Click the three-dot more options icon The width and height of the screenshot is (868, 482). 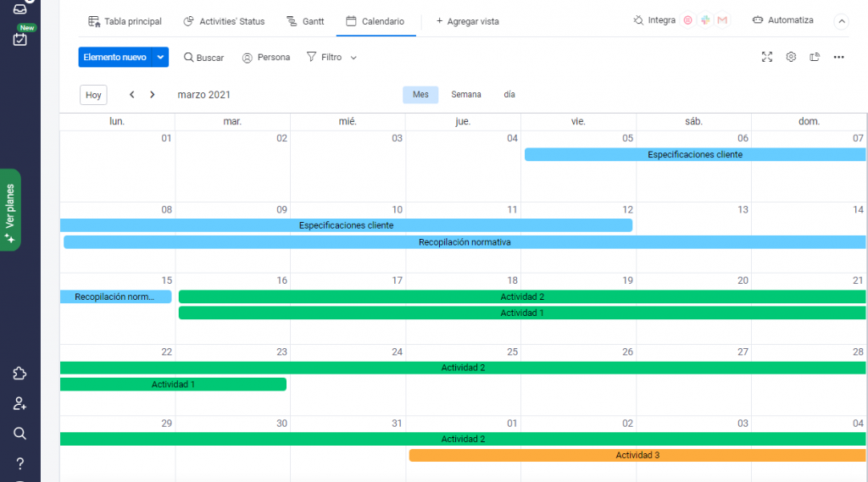pyautogui.click(x=838, y=57)
